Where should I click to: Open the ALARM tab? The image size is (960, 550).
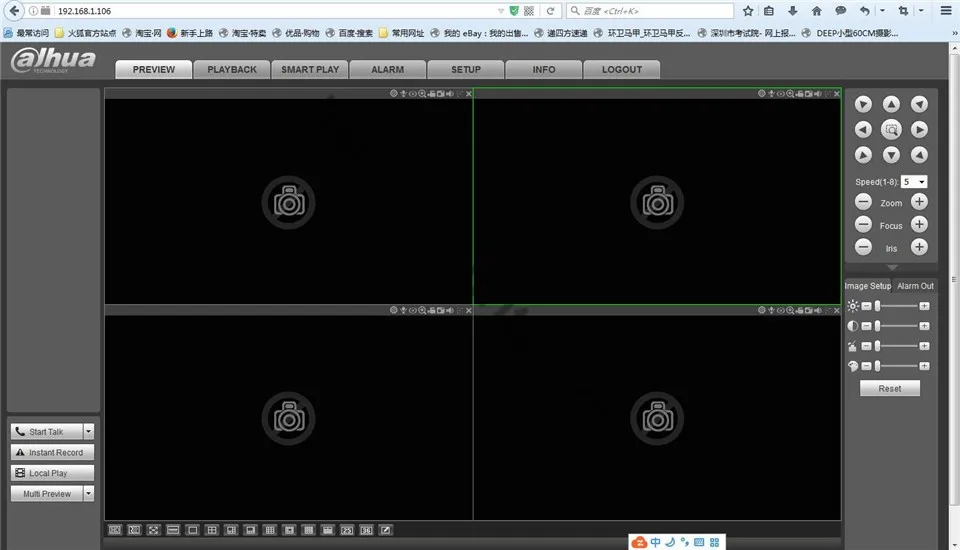coord(388,70)
